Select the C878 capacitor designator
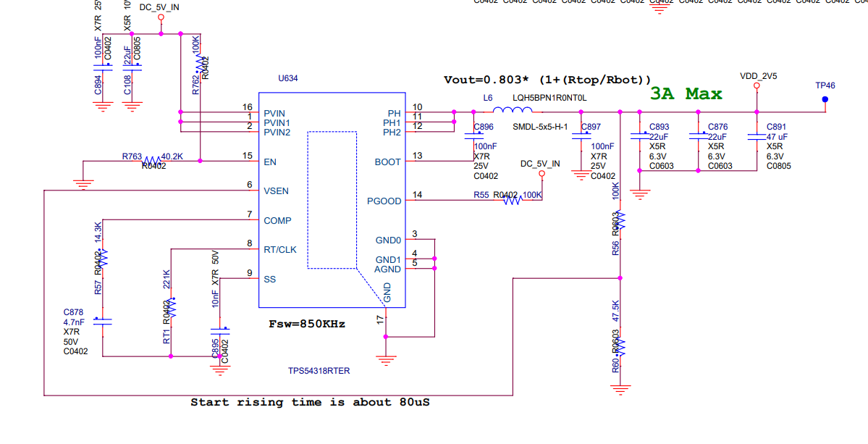The image size is (868, 444). pos(74,311)
